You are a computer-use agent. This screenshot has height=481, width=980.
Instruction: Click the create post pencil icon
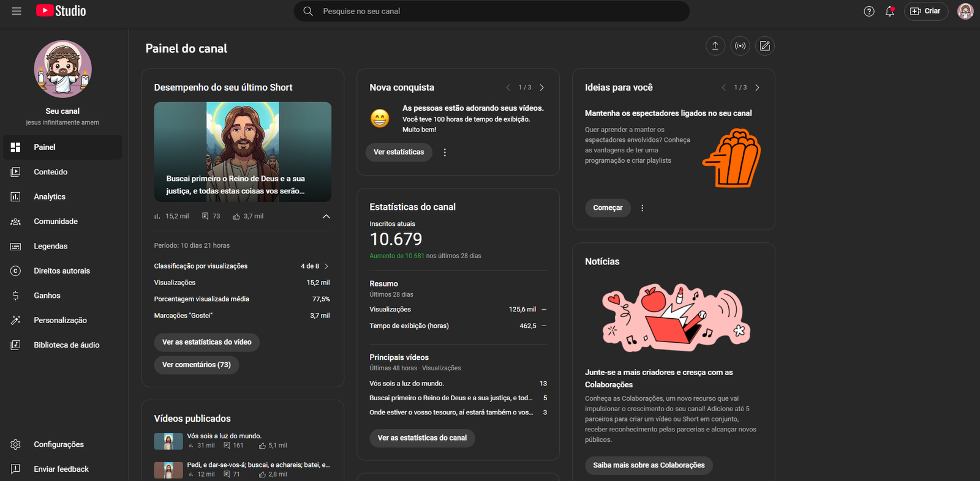tap(764, 46)
